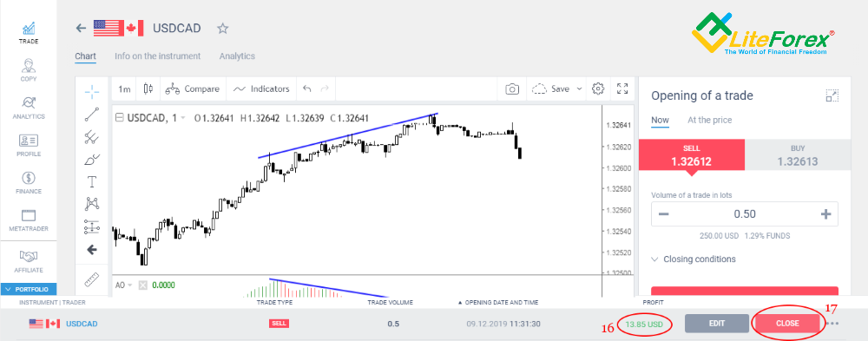Screen dimensions: 868x341
Task: Open the 1m timeframe dropdown
Action: coord(125,89)
